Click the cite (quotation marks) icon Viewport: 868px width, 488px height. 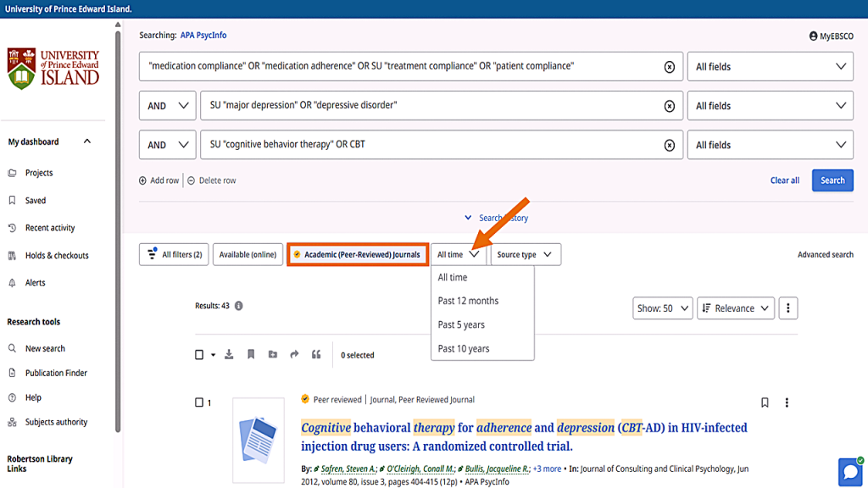tap(316, 355)
